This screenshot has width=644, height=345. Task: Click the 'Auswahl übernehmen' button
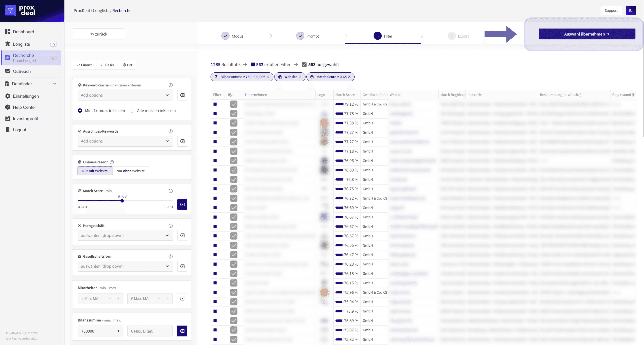[x=587, y=34]
